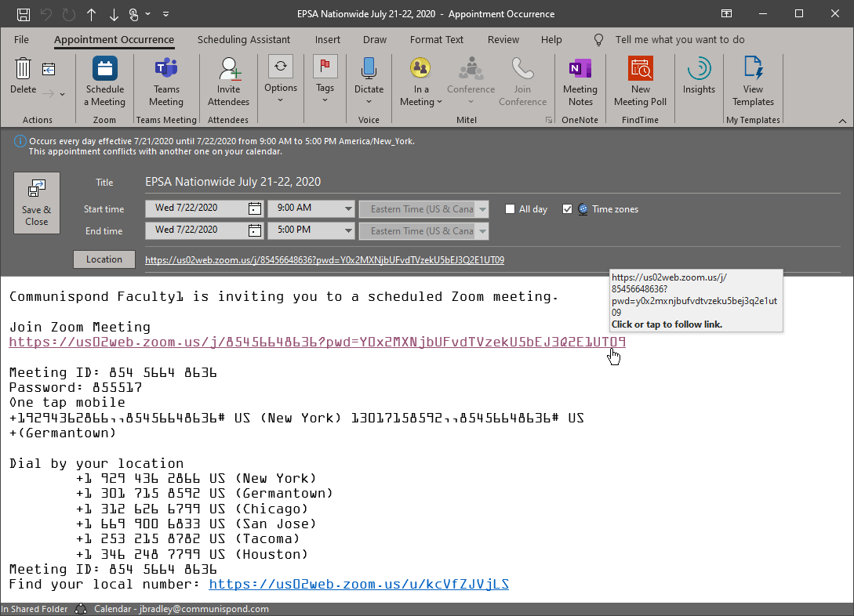This screenshot has width=854, height=616.
Task: Click the Ribbon Display Options icon
Action: [x=726, y=13]
